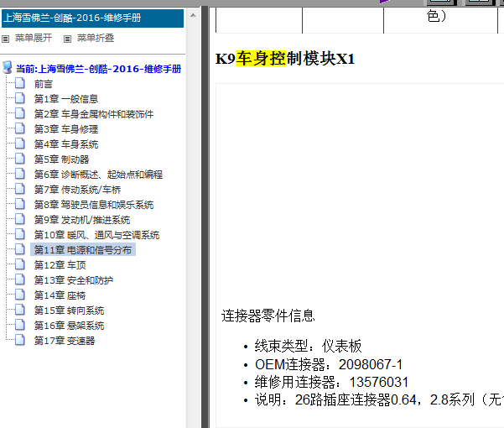Click the page icon beside 第4章 车身系统
The image size is (504, 428).
point(20,144)
